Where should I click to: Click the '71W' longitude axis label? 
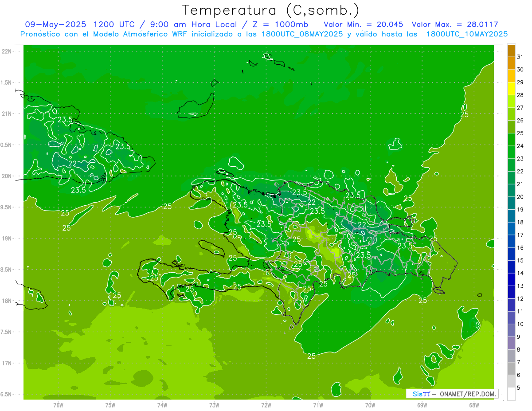318,405
